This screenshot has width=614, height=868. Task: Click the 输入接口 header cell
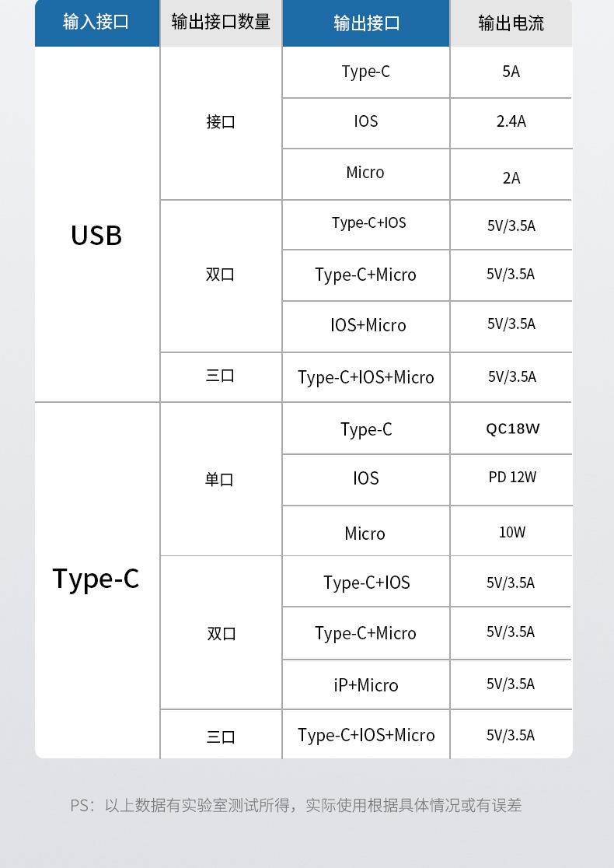96,23
